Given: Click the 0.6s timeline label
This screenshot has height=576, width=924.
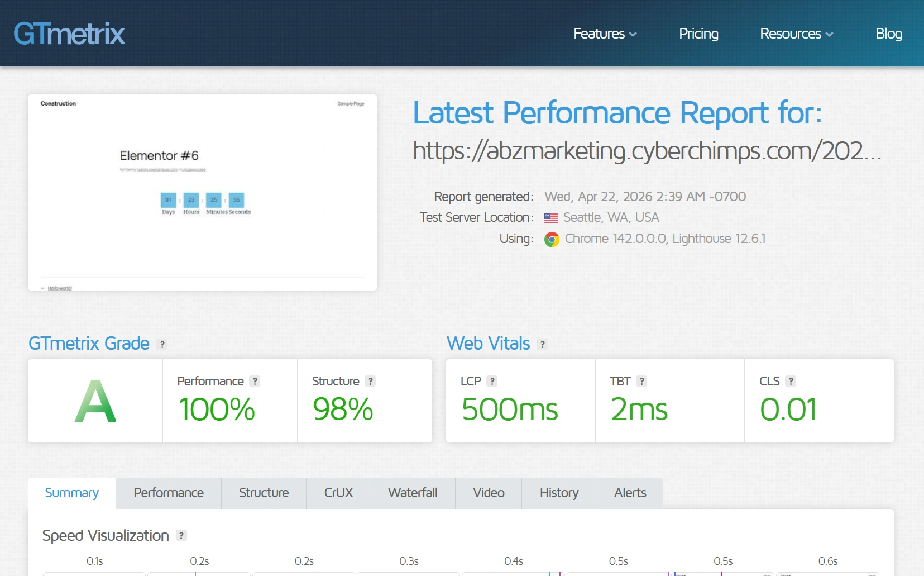Looking at the screenshot, I should (x=828, y=561).
